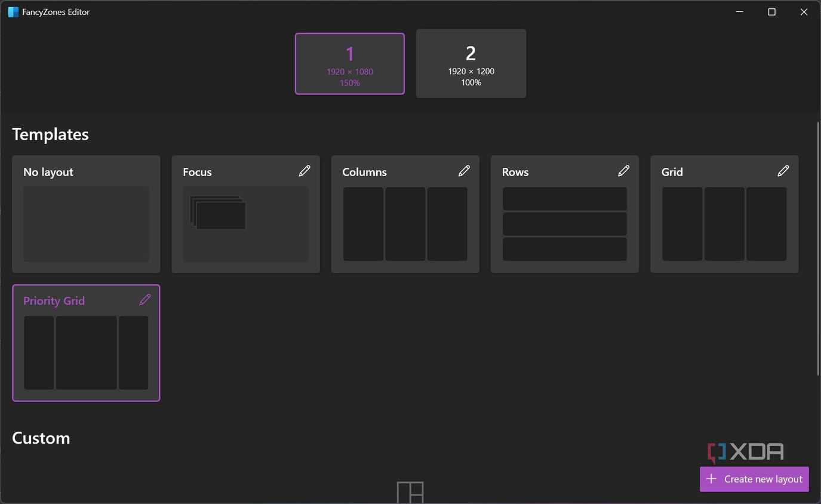Screen dimensions: 821x504
Task: Open the Grid template editor pencil icon
Action: click(783, 171)
